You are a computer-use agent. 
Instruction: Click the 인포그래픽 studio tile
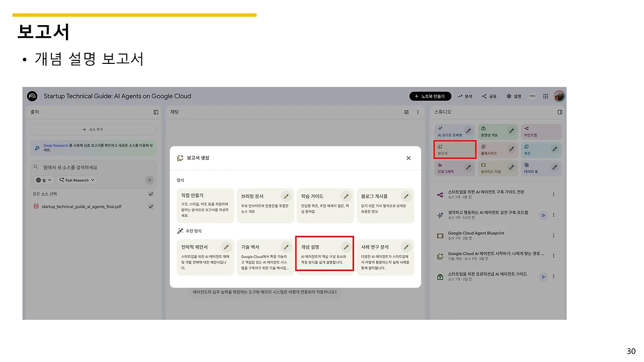[455, 167]
